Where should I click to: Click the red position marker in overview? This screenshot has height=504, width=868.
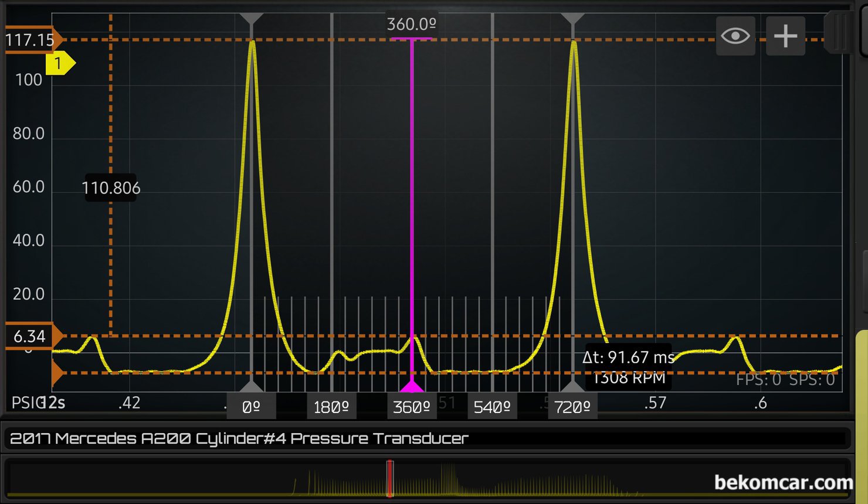click(x=390, y=479)
